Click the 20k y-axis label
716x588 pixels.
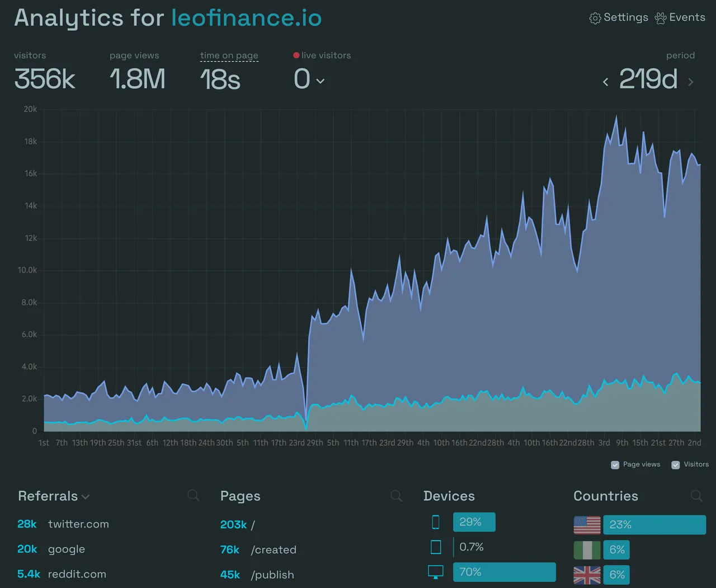(x=30, y=109)
